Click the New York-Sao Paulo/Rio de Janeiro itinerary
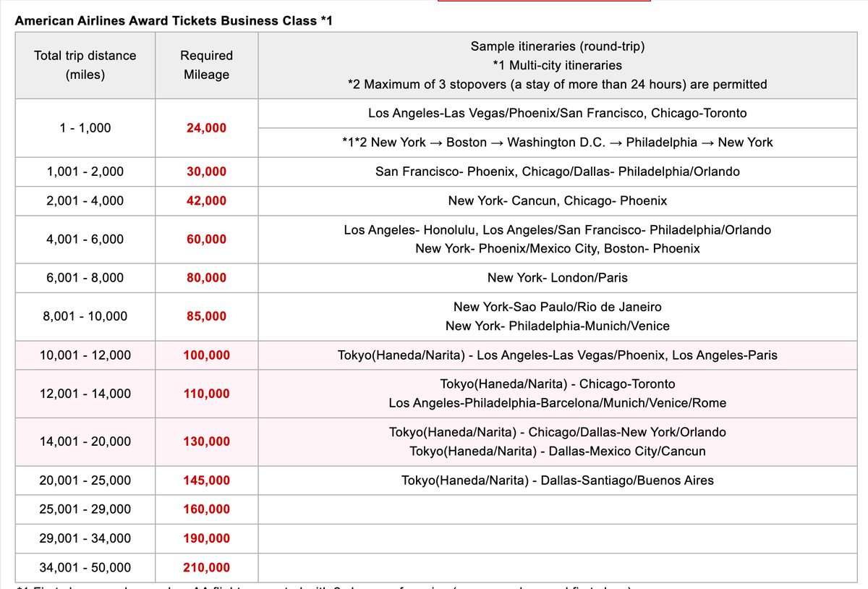The image size is (868, 589). [557, 307]
